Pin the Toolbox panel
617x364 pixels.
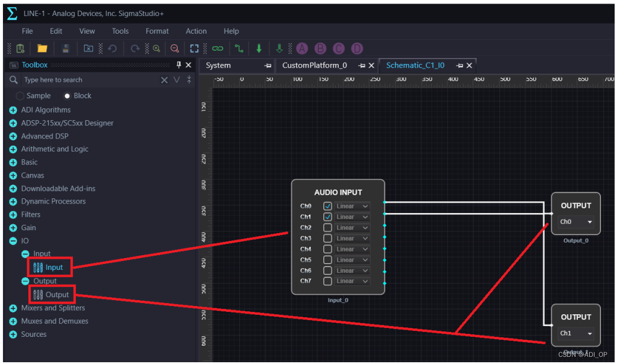pyautogui.click(x=179, y=65)
